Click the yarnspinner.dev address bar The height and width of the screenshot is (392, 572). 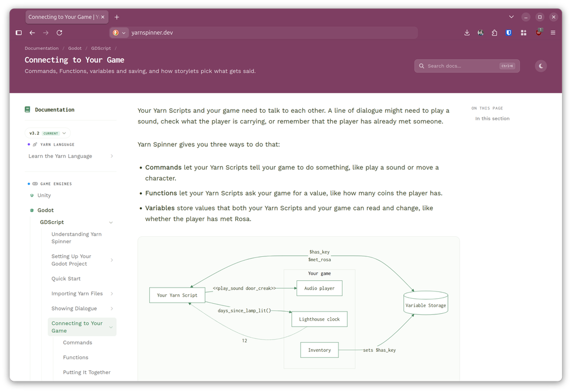coord(264,33)
